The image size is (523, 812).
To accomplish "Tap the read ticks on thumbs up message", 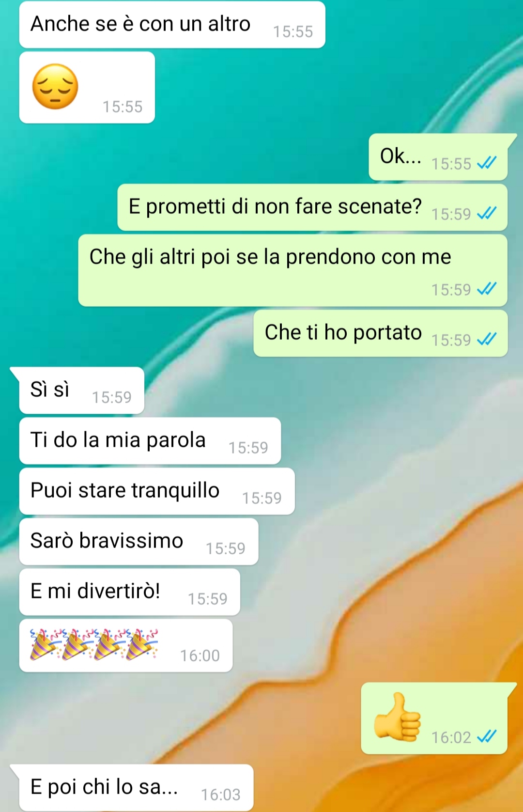I will [x=487, y=737].
